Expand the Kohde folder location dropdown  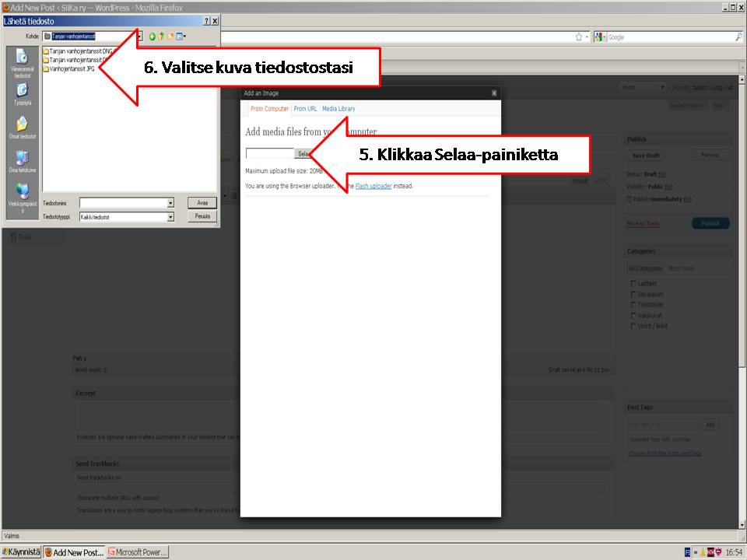(x=139, y=37)
